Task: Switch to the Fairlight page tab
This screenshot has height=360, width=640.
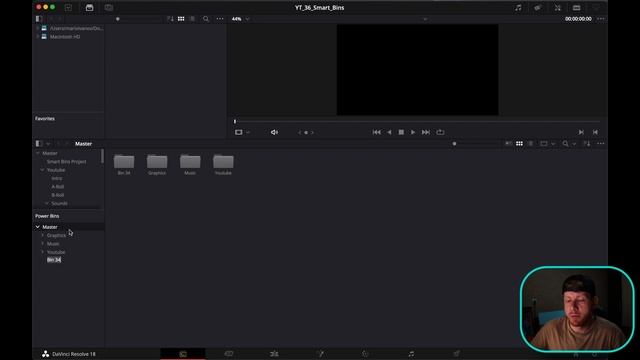Action: 411,354
